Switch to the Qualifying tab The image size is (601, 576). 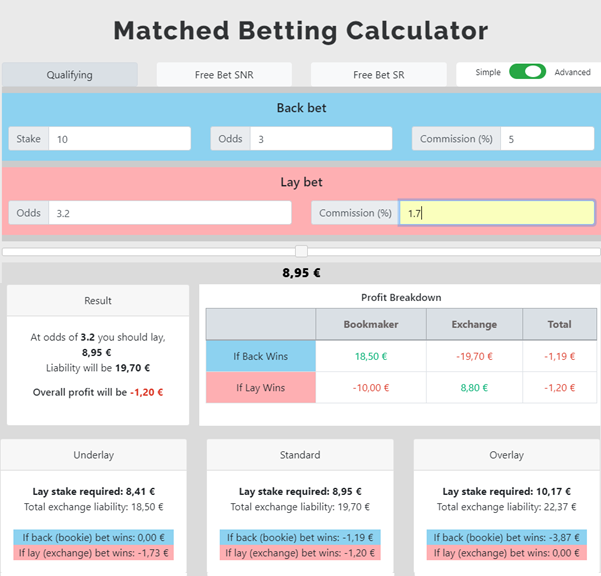[x=70, y=75]
